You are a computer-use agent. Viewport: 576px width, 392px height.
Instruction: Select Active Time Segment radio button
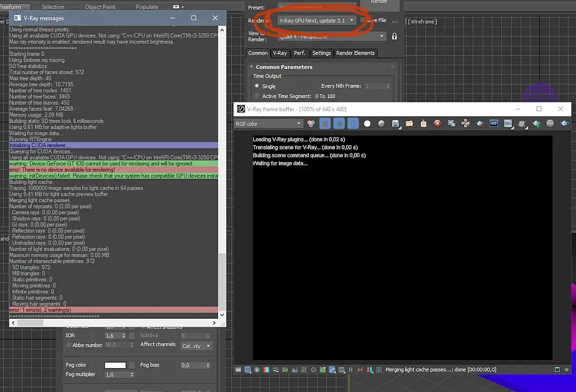click(257, 96)
